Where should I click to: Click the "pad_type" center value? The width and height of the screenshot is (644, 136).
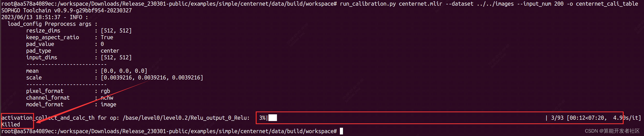point(110,51)
